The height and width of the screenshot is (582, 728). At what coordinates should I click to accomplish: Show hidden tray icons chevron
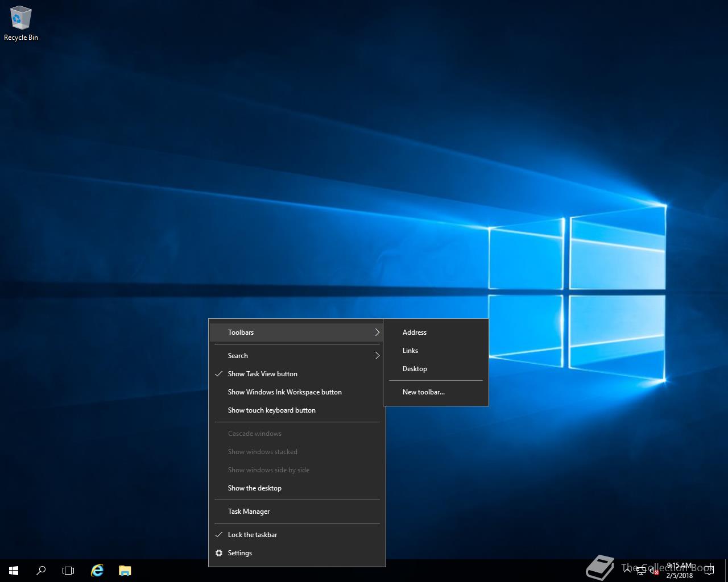[627, 570]
